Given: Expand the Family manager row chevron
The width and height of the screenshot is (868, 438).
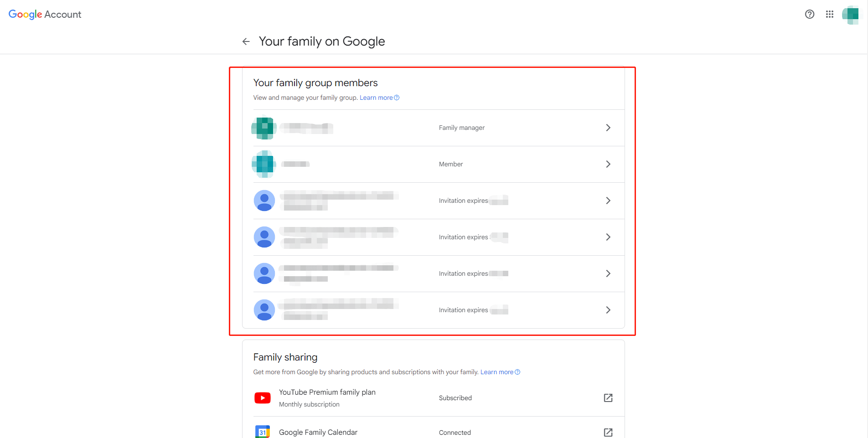Looking at the screenshot, I should (x=608, y=128).
